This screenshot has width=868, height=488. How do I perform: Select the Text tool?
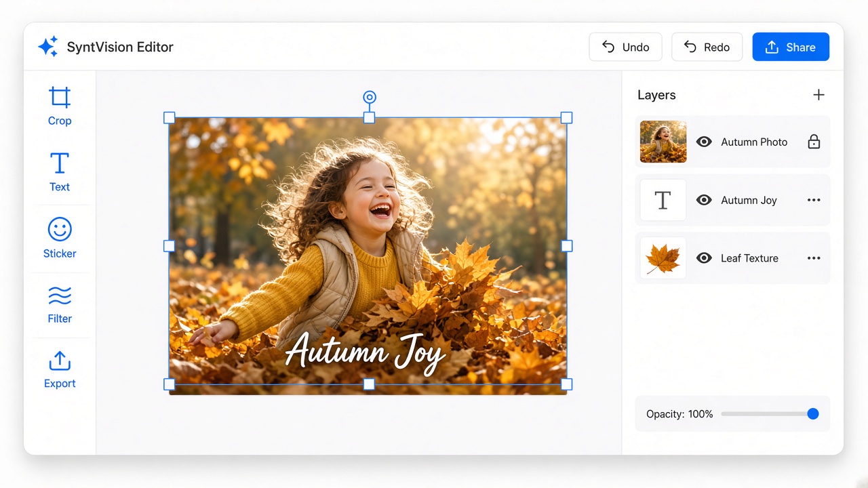pyautogui.click(x=60, y=172)
